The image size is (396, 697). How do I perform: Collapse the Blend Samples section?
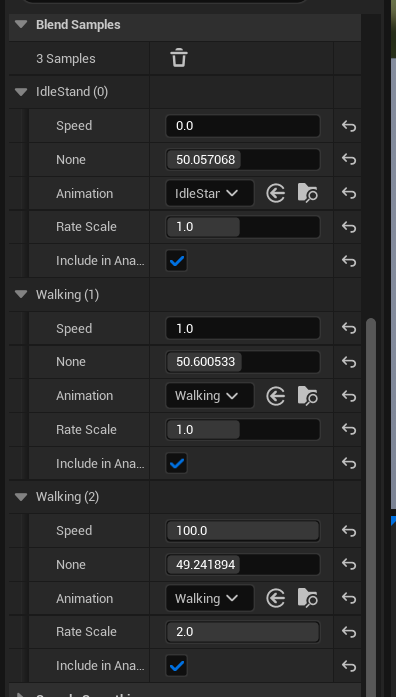coord(21,24)
